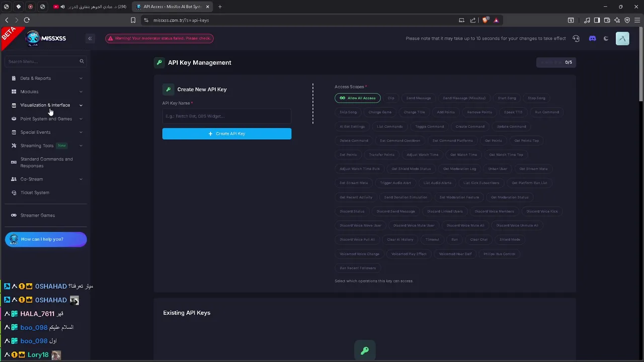Click the green key icon under Existing API Keys
Screen dimensions: 644x362
click(365, 351)
